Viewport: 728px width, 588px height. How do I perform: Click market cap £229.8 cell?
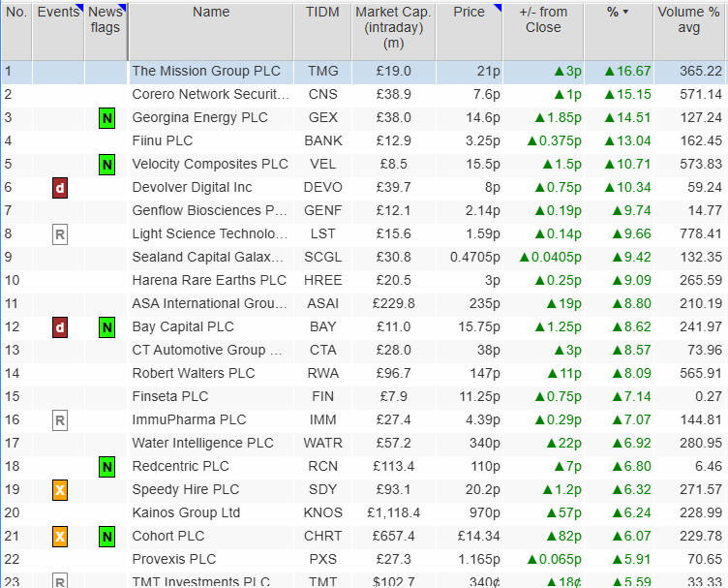tap(393, 303)
